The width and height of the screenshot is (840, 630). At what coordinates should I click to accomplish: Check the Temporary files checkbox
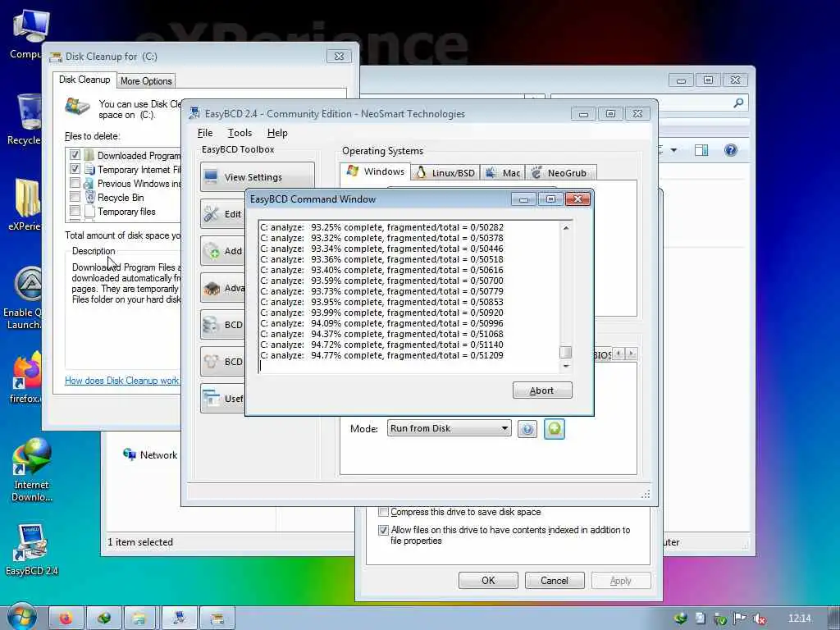(75, 211)
